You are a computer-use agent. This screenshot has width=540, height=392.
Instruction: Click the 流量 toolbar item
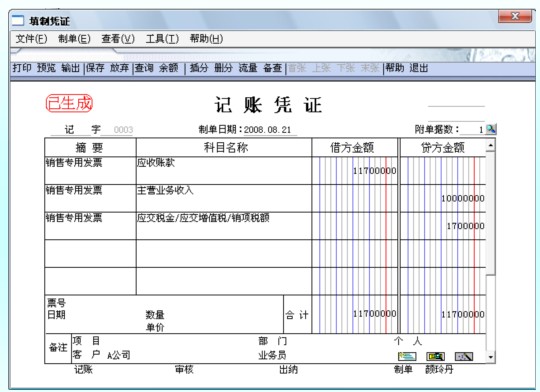tap(248, 68)
